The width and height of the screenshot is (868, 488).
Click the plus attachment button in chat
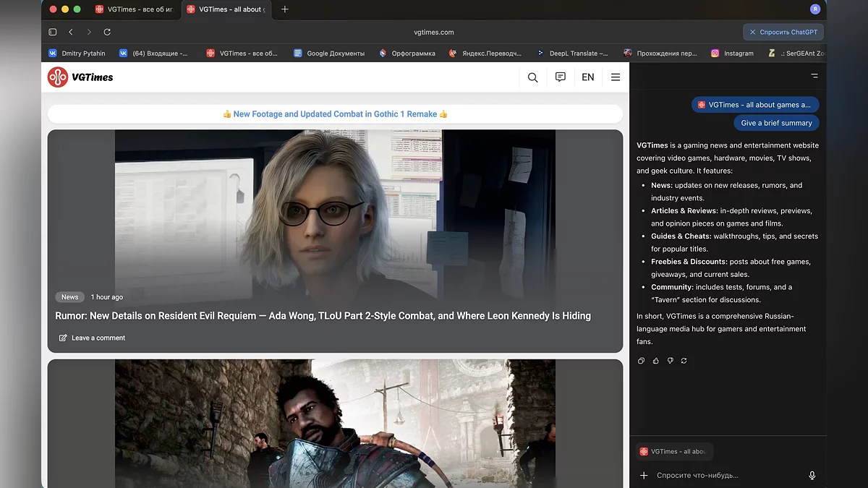[644, 475]
